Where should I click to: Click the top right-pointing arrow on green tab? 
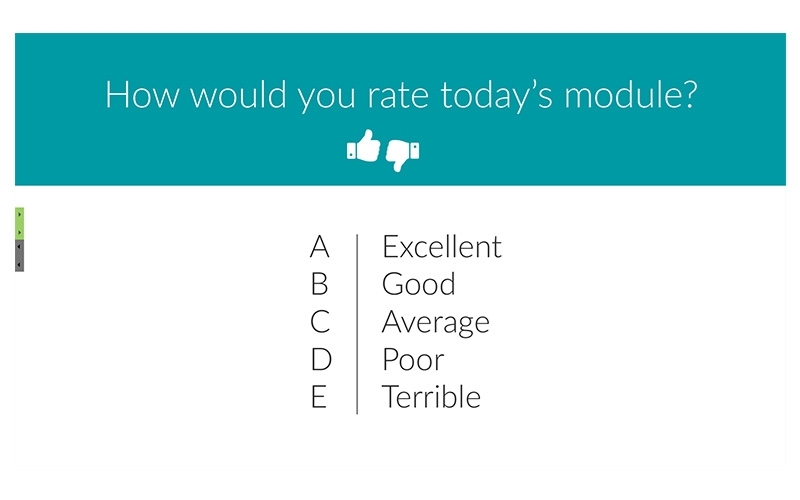[x=19, y=215]
